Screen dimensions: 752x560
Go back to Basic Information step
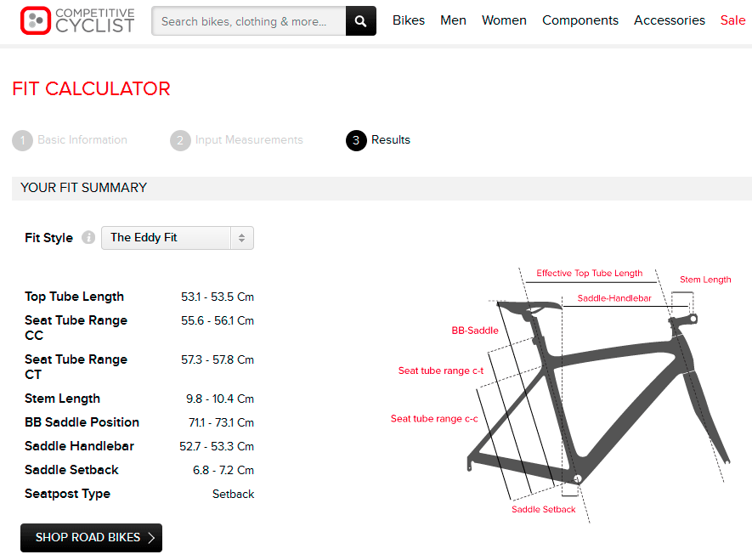[x=82, y=140]
